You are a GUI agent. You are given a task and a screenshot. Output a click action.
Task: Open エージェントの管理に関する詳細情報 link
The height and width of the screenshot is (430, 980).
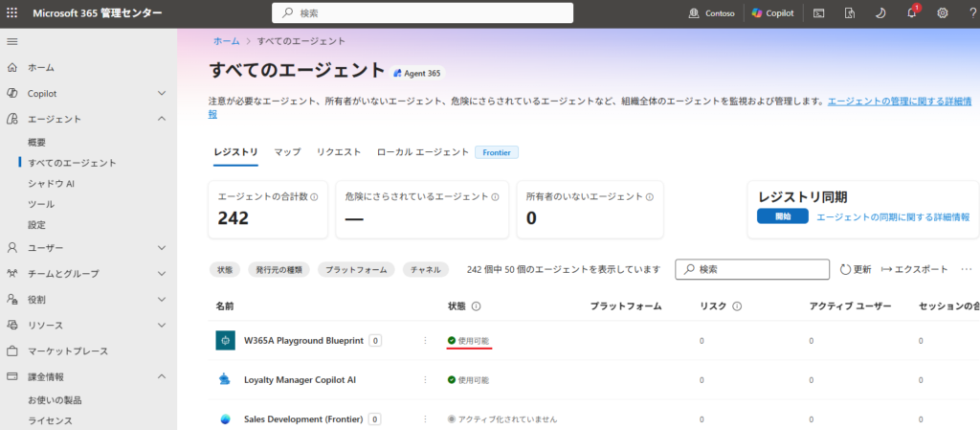point(900,102)
